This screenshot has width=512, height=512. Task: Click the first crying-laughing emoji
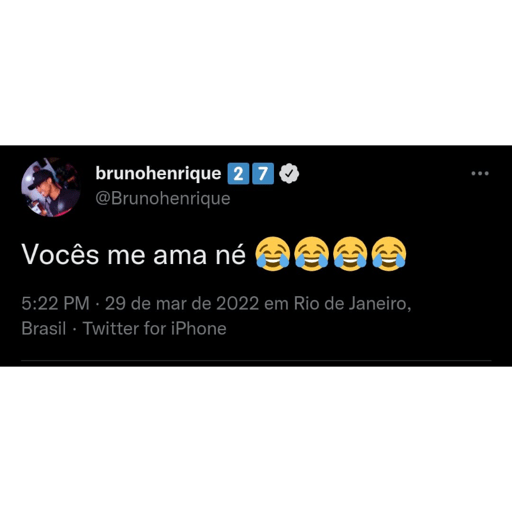272,253
